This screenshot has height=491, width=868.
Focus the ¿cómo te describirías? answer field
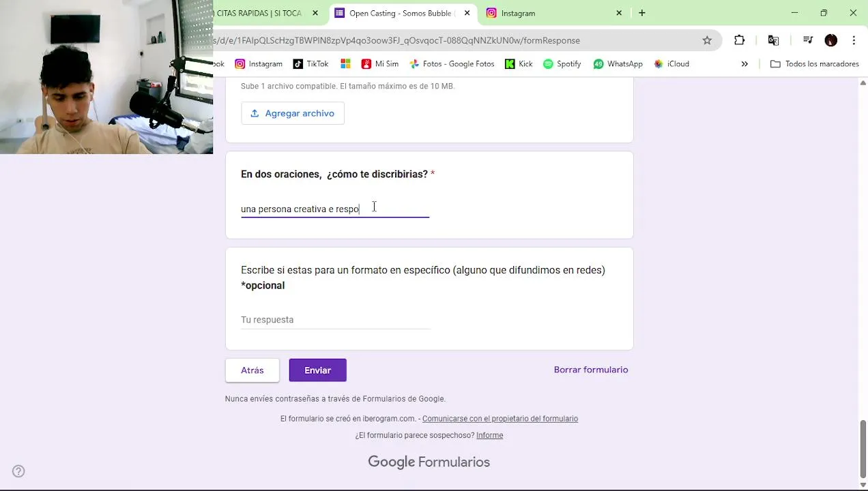tap(335, 209)
